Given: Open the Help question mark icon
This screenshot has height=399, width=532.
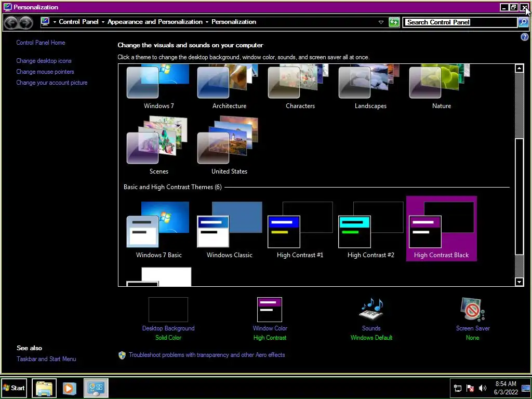Looking at the screenshot, I should 524,37.
